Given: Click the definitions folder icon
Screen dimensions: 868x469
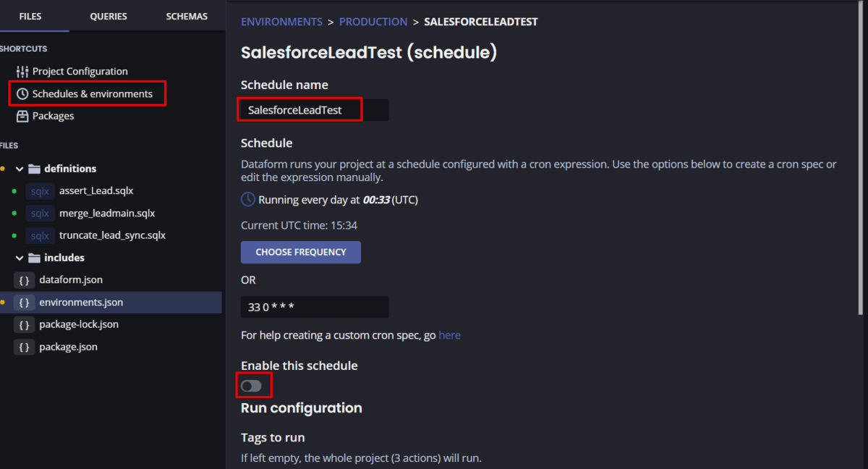Looking at the screenshot, I should pos(34,169).
